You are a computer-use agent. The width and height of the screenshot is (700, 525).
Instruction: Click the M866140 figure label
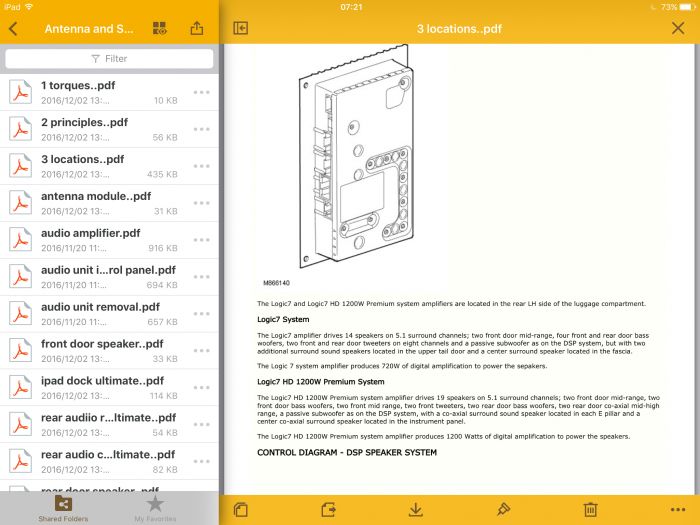(x=276, y=283)
